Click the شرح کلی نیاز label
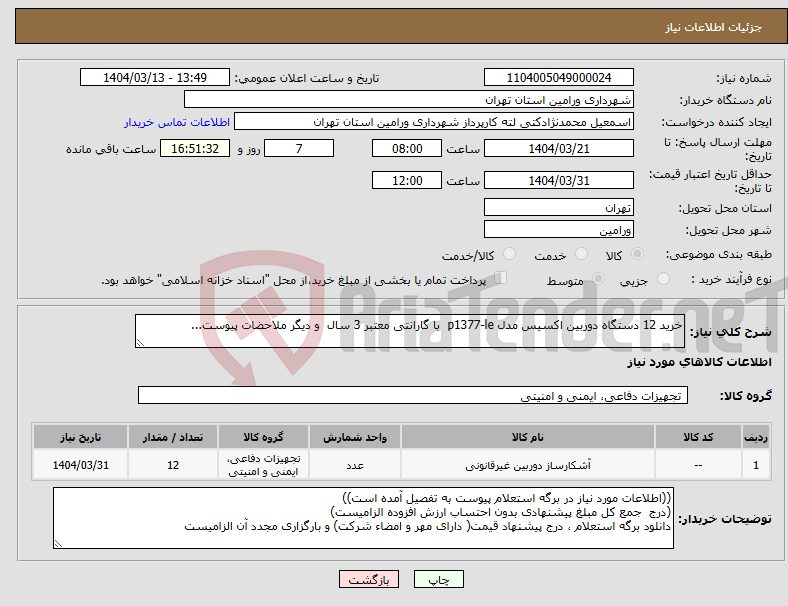This screenshot has width=788, height=606. click(x=730, y=332)
